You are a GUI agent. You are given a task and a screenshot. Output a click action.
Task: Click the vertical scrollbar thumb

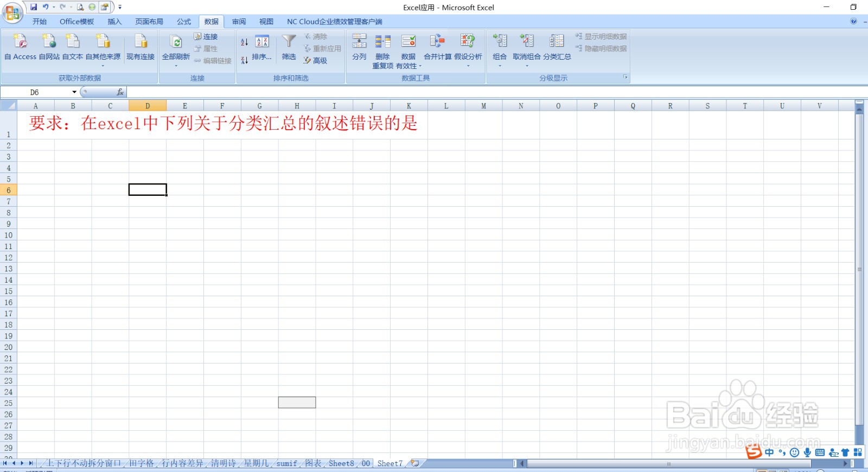pyautogui.click(x=859, y=269)
